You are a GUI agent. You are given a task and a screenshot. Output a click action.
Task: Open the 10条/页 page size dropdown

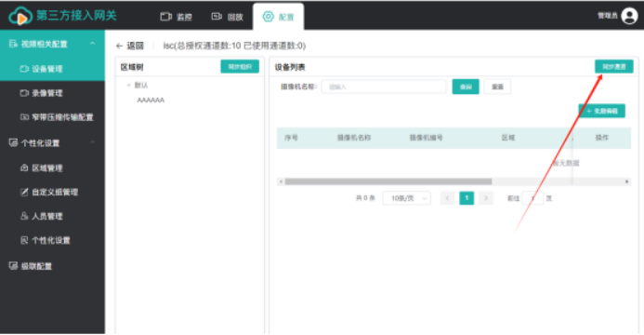coord(407,198)
